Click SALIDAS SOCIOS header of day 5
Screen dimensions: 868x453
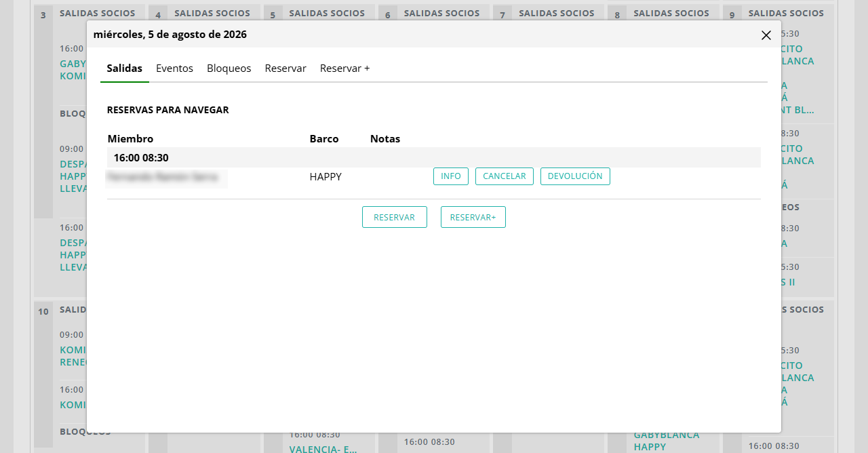pyautogui.click(x=327, y=13)
